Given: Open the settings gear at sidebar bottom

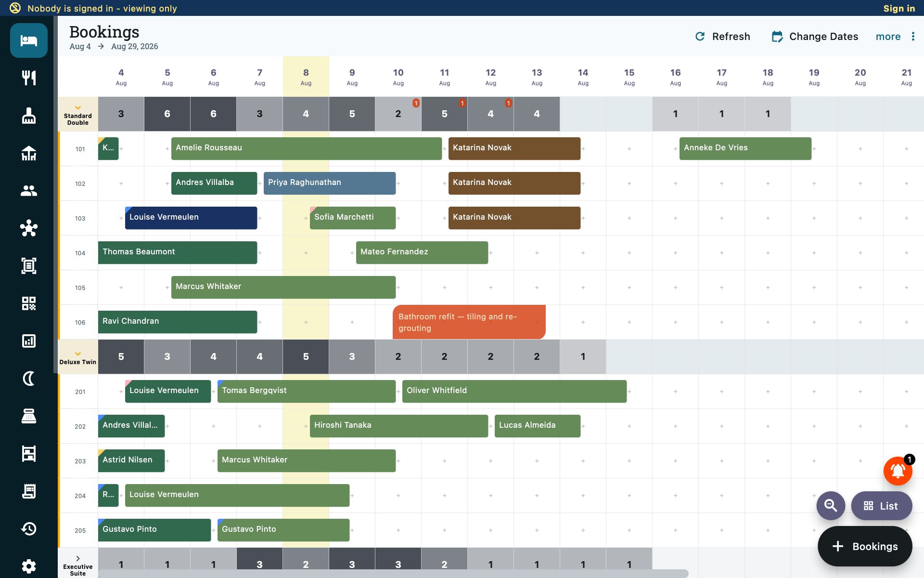Looking at the screenshot, I should 29,566.
